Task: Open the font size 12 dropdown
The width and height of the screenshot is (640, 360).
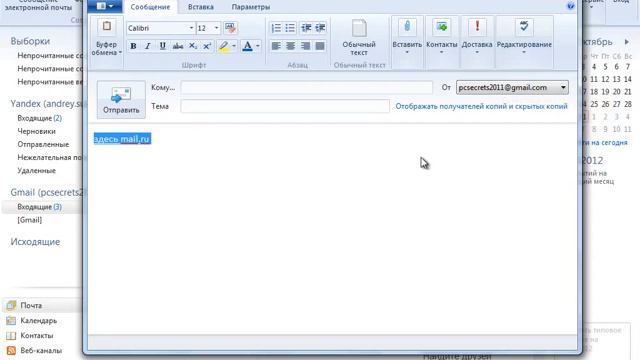Action: coord(216,28)
